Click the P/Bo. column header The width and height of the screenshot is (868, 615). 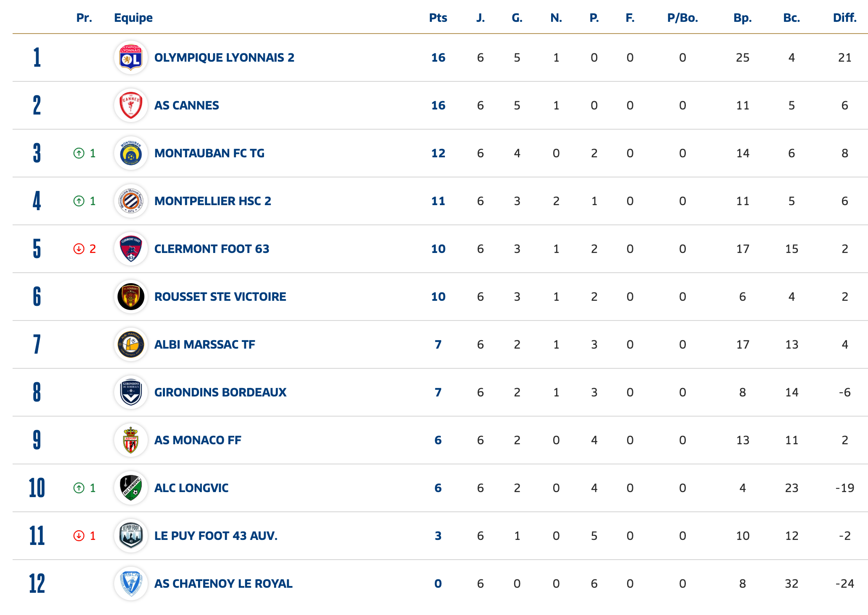tap(682, 18)
